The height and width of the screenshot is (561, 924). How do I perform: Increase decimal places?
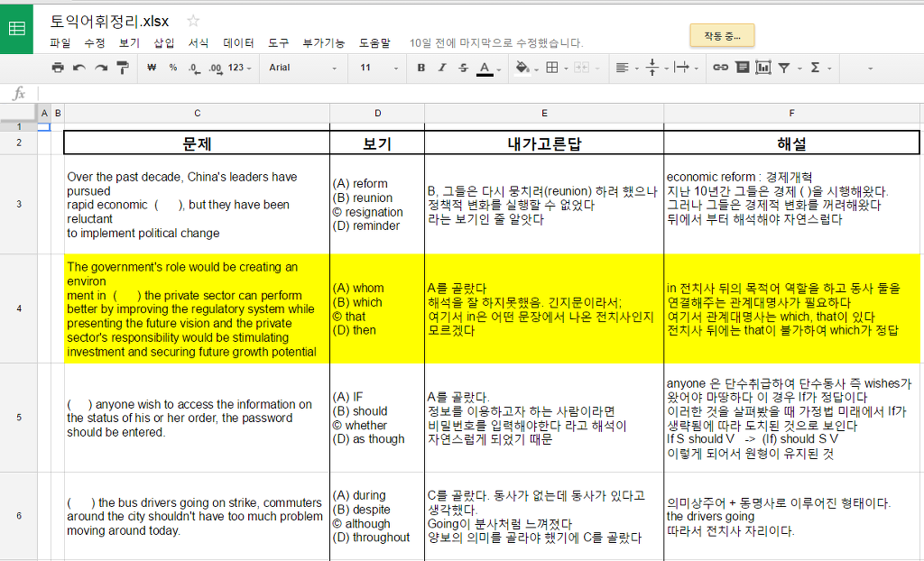(x=215, y=68)
